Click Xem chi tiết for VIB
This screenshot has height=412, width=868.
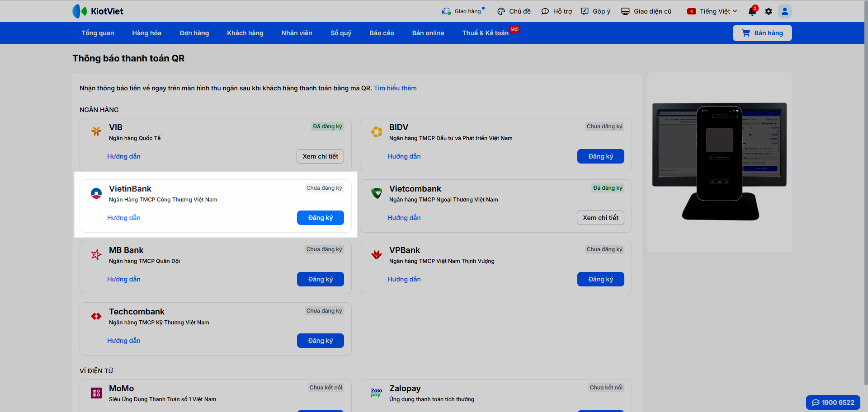(321, 156)
